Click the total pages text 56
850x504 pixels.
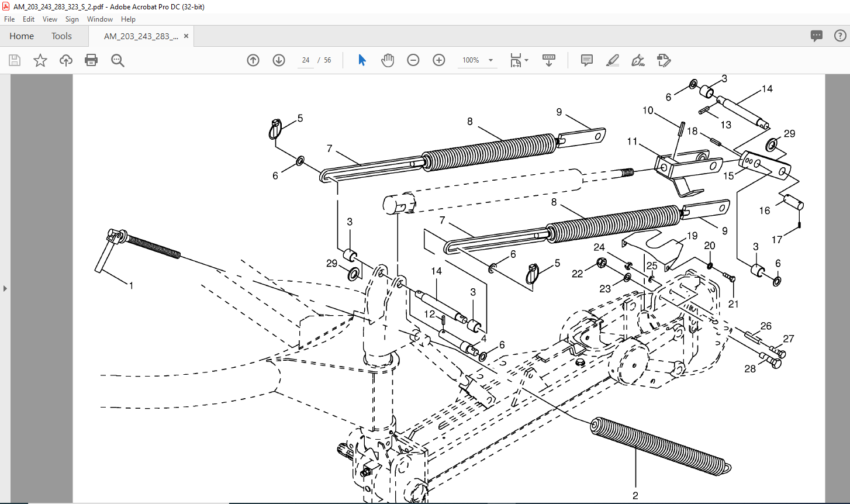pos(327,60)
